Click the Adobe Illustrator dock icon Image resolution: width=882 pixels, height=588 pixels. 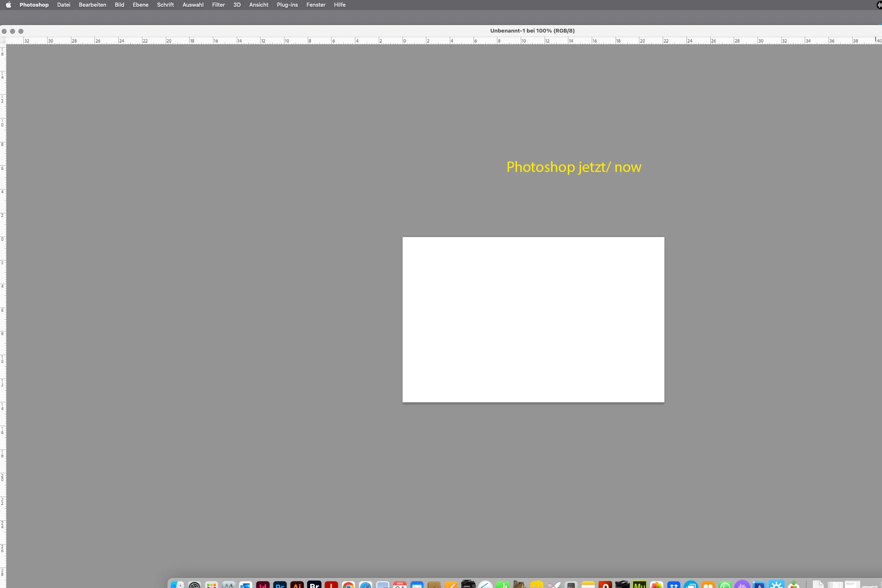[297, 585]
